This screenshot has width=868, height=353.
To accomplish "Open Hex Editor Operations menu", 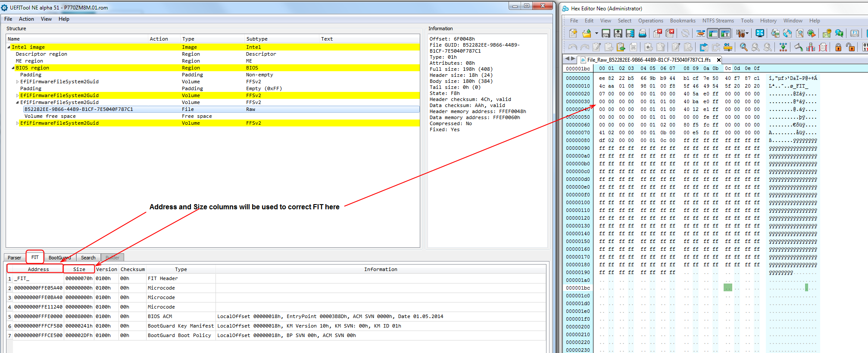I will [650, 21].
